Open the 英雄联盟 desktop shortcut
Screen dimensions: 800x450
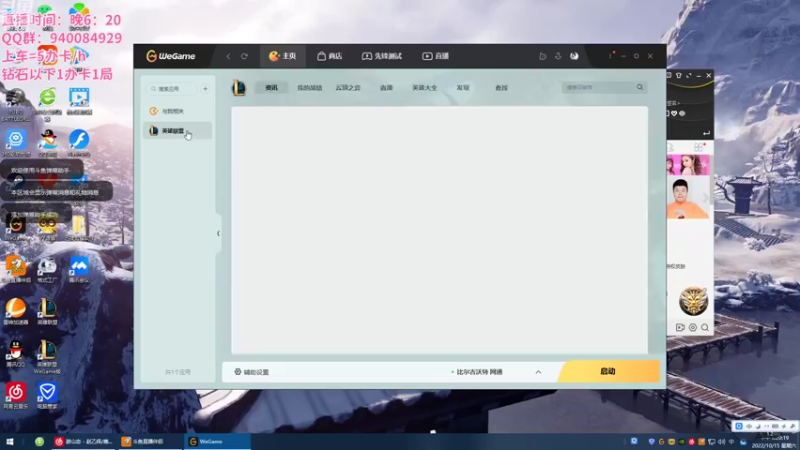click(x=47, y=311)
